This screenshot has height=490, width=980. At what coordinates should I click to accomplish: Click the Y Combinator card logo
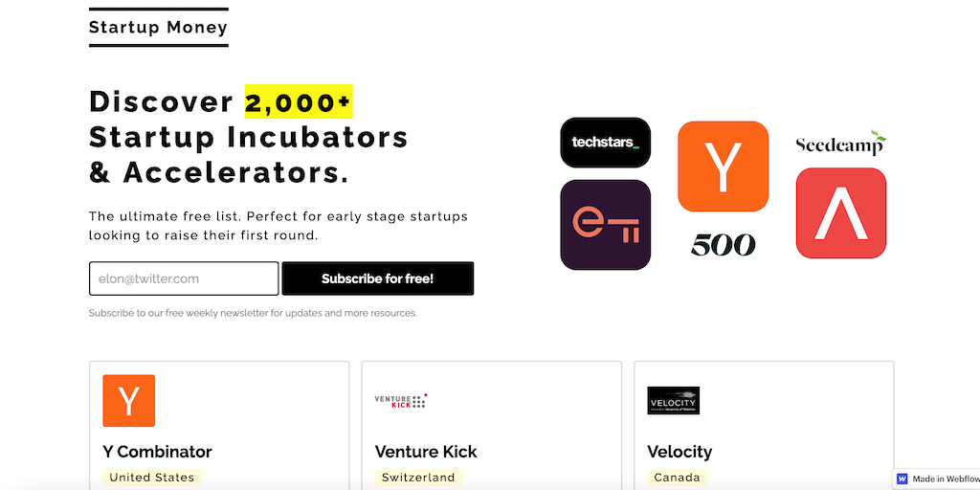click(128, 400)
